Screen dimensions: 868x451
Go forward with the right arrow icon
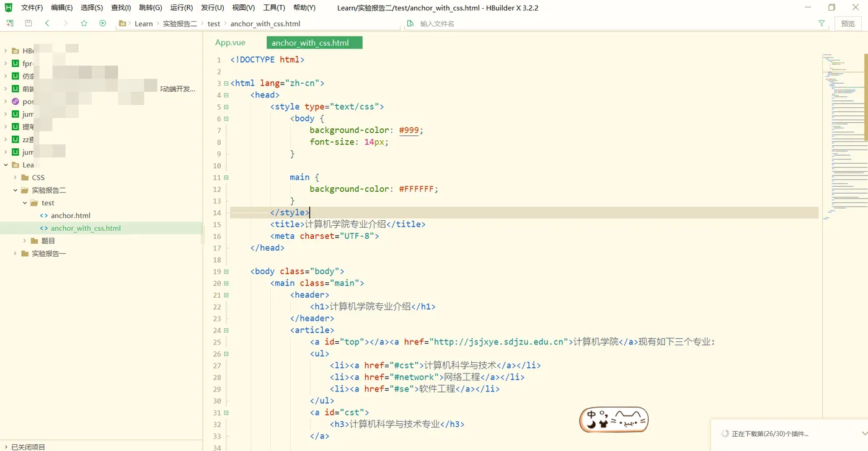(x=66, y=24)
